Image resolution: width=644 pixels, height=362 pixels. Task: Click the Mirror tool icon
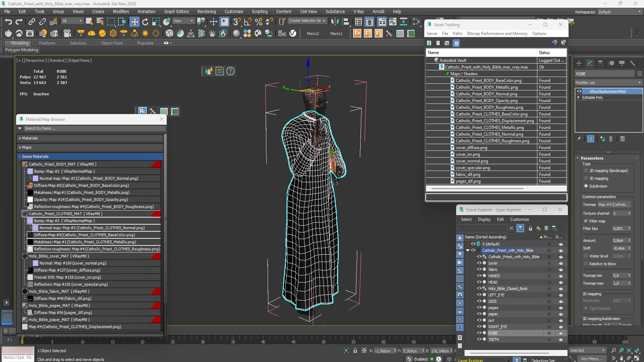point(335,22)
